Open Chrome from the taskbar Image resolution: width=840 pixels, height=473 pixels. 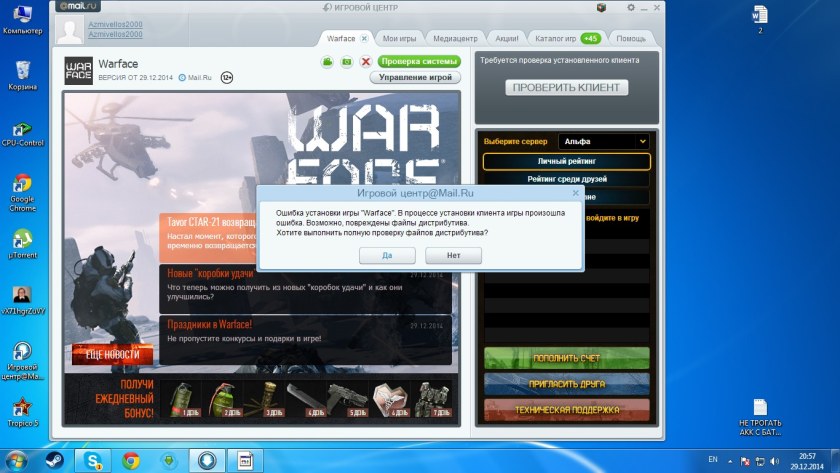(x=131, y=461)
